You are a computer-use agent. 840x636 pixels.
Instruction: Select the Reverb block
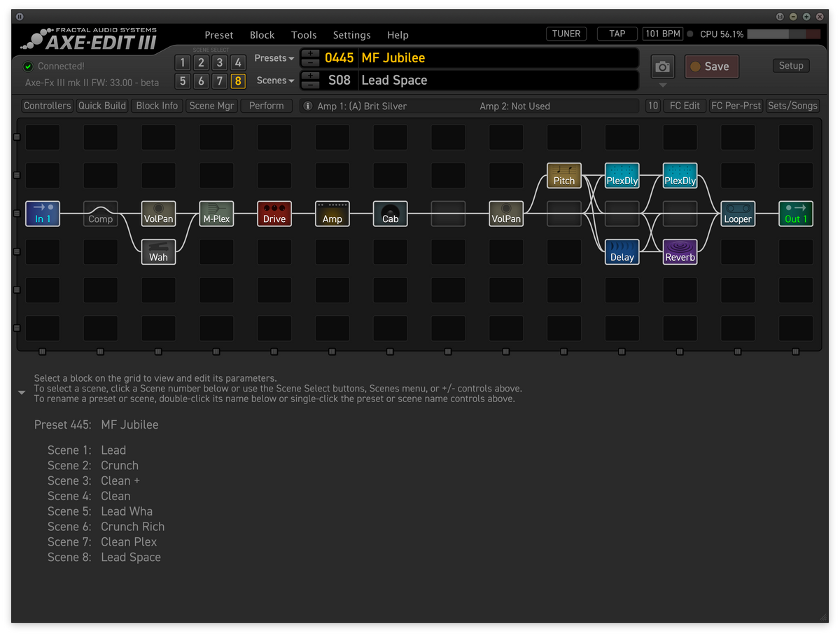coord(680,251)
